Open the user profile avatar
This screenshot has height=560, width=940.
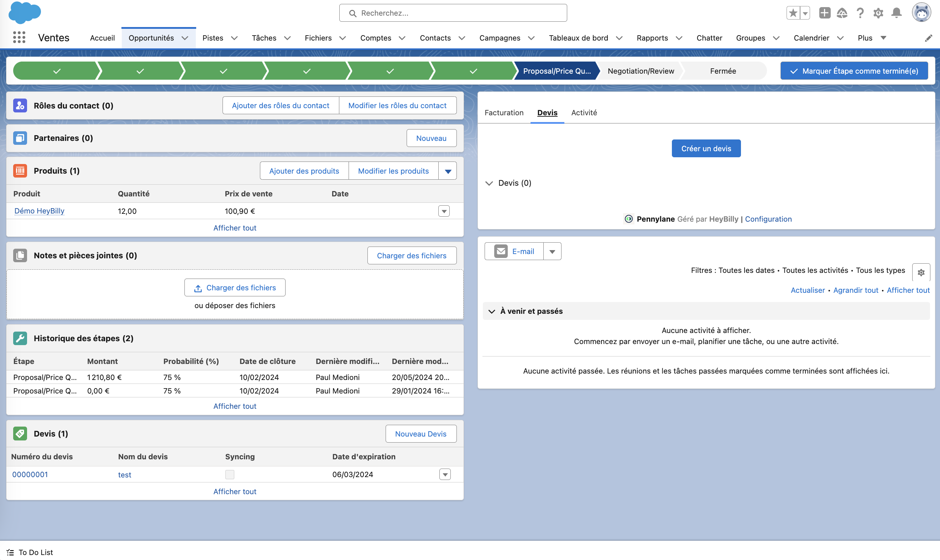[x=921, y=13]
